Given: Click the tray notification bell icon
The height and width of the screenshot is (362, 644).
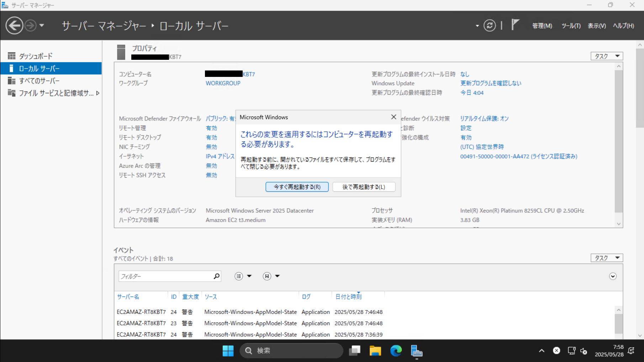Looking at the screenshot, I should tap(631, 351).
